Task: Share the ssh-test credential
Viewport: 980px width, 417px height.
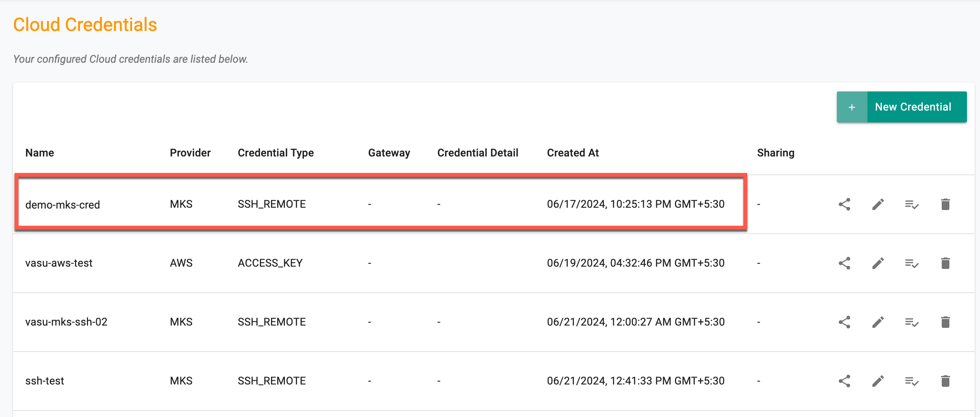Action: coord(844,381)
